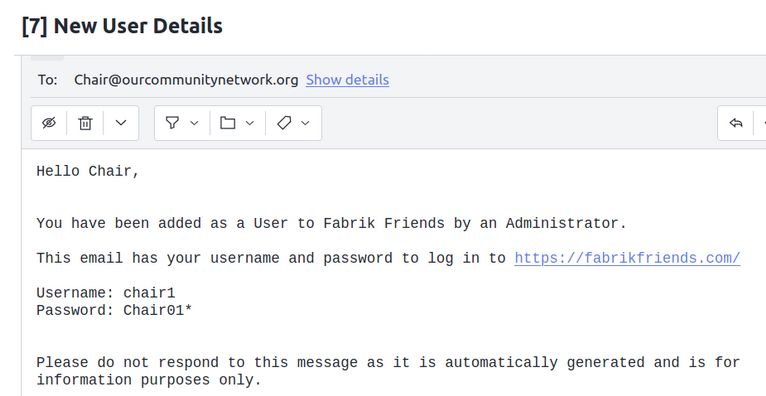The height and width of the screenshot is (396, 766).
Task: Open the dropdown arrow beside the funnel icon
Action: [194, 123]
